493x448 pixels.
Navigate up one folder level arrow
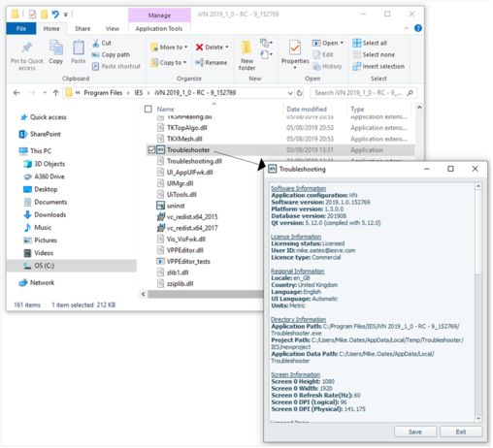tap(55, 93)
